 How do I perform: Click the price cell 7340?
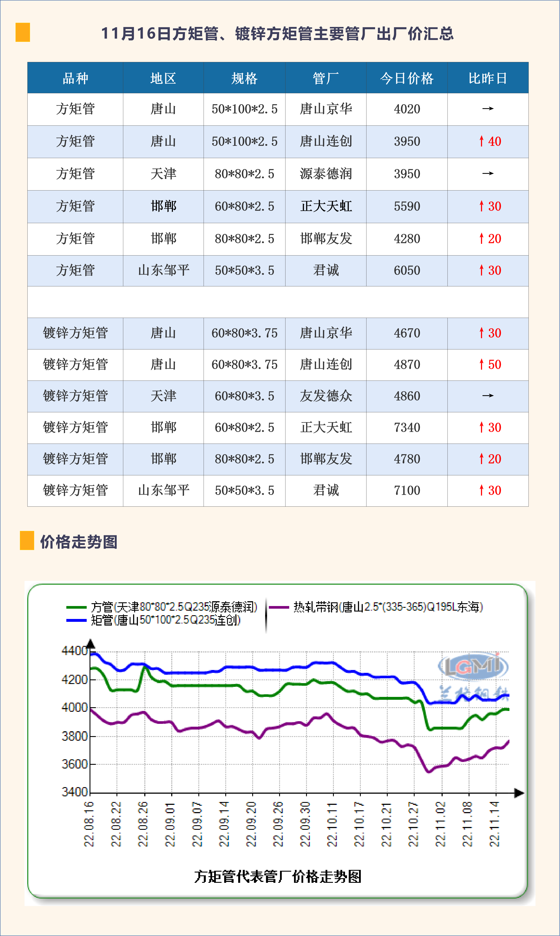click(x=407, y=428)
